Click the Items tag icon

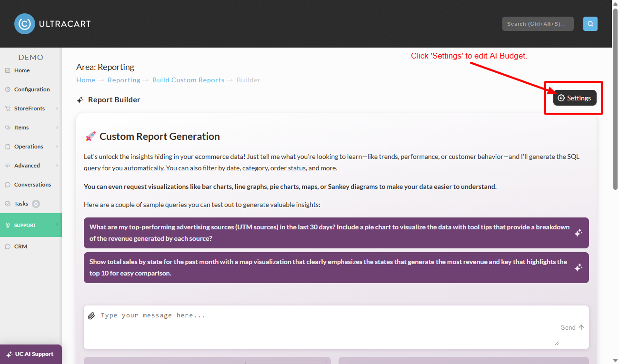pyautogui.click(x=8, y=128)
